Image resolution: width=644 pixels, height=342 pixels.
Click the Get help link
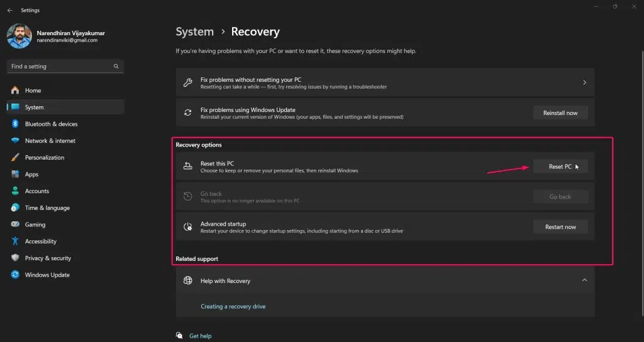pos(201,336)
